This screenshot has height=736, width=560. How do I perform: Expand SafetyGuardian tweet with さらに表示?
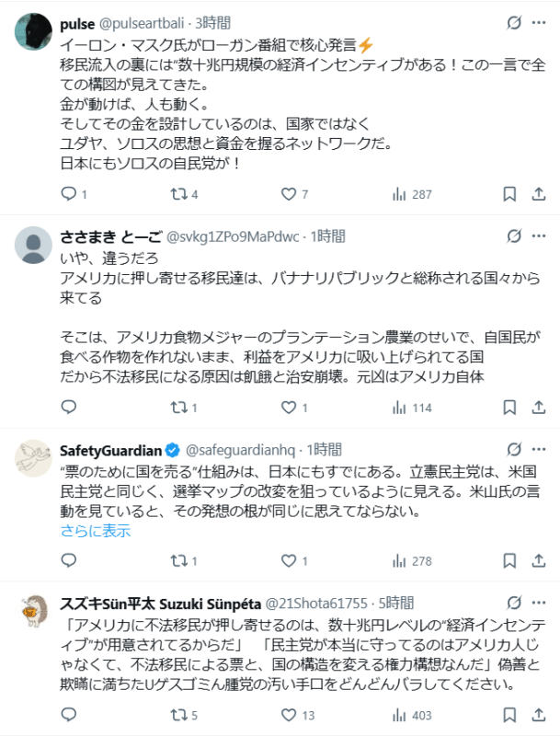click(x=96, y=531)
